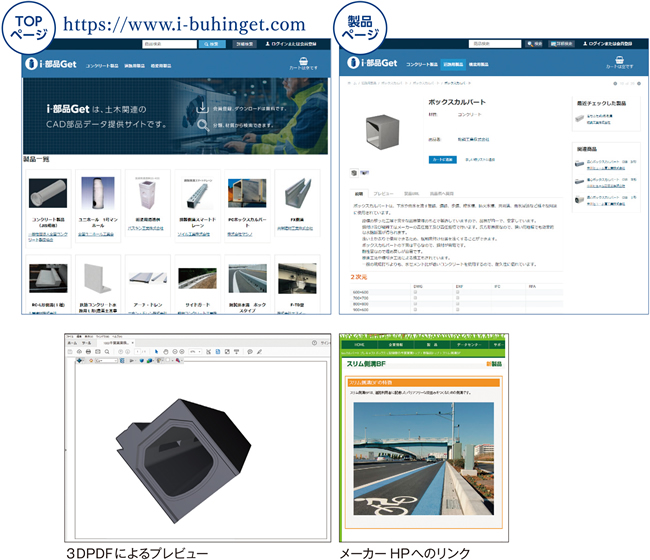Select the 製品URL tab on product page

[x=411, y=194]
